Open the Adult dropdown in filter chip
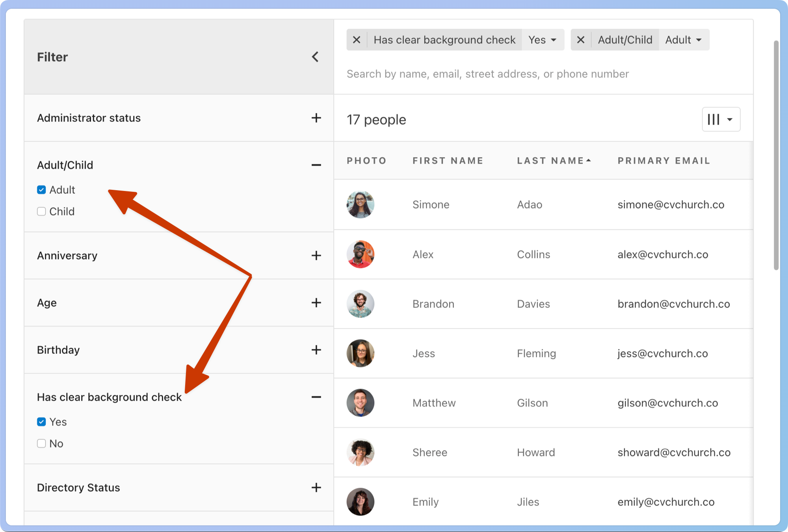The height and width of the screenshot is (532, 788). (684, 40)
